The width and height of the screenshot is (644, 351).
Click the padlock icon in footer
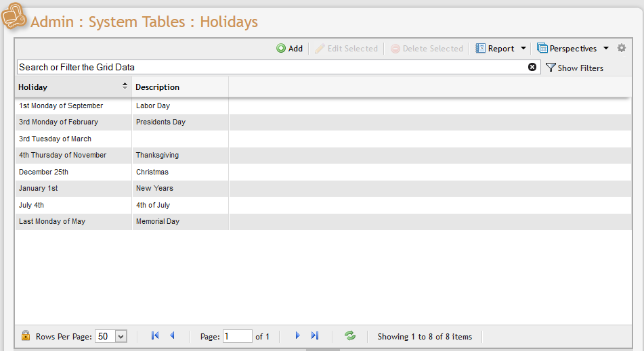pos(26,335)
